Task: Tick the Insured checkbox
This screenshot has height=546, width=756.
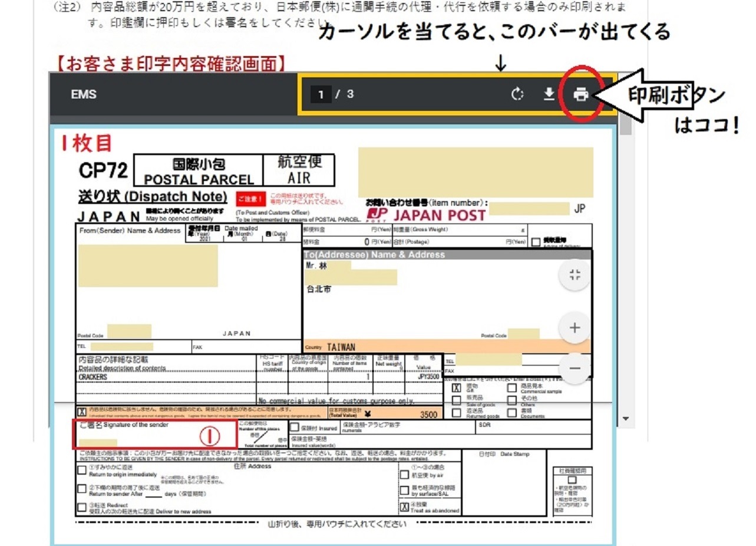Action: click(x=294, y=427)
